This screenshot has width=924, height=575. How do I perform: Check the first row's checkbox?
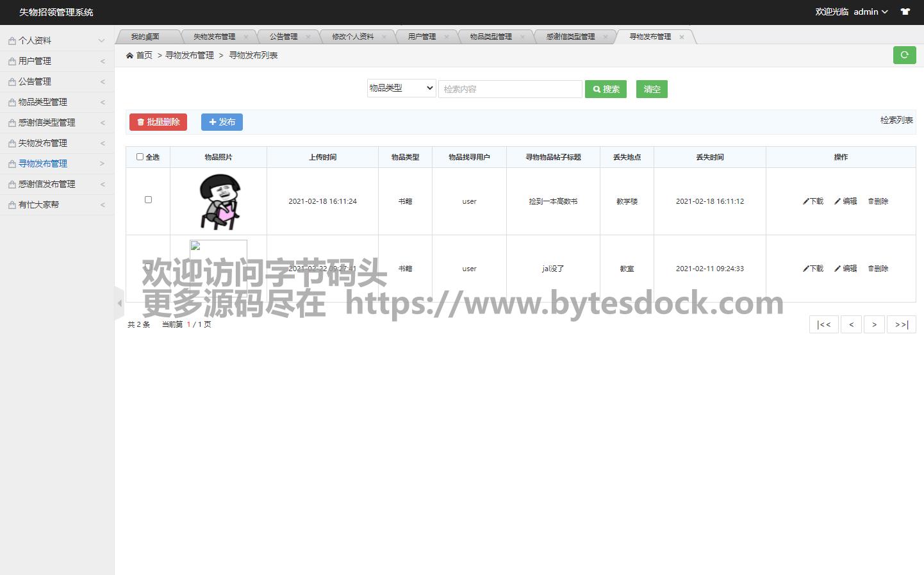click(148, 200)
